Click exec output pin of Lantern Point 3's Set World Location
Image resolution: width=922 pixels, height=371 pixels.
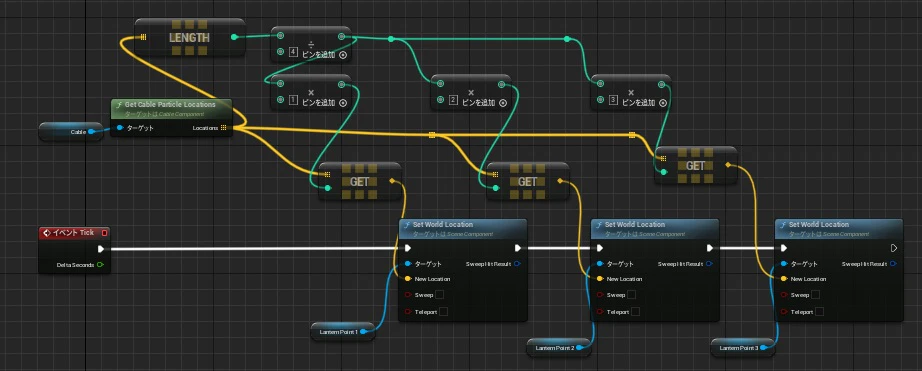pyautogui.click(x=894, y=248)
